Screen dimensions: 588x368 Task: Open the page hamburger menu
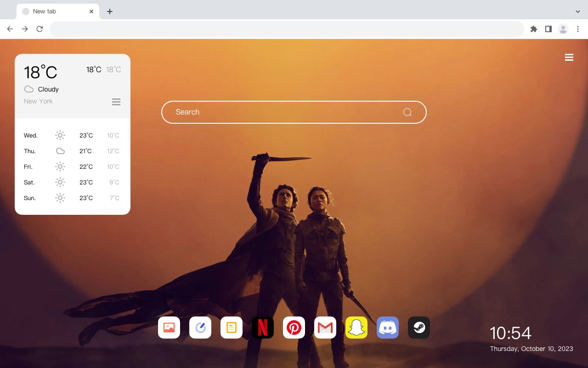pos(569,57)
